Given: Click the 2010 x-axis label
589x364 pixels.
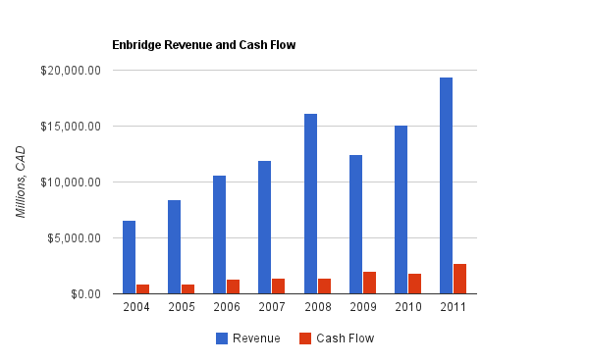Looking at the screenshot, I should tap(408, 307).
